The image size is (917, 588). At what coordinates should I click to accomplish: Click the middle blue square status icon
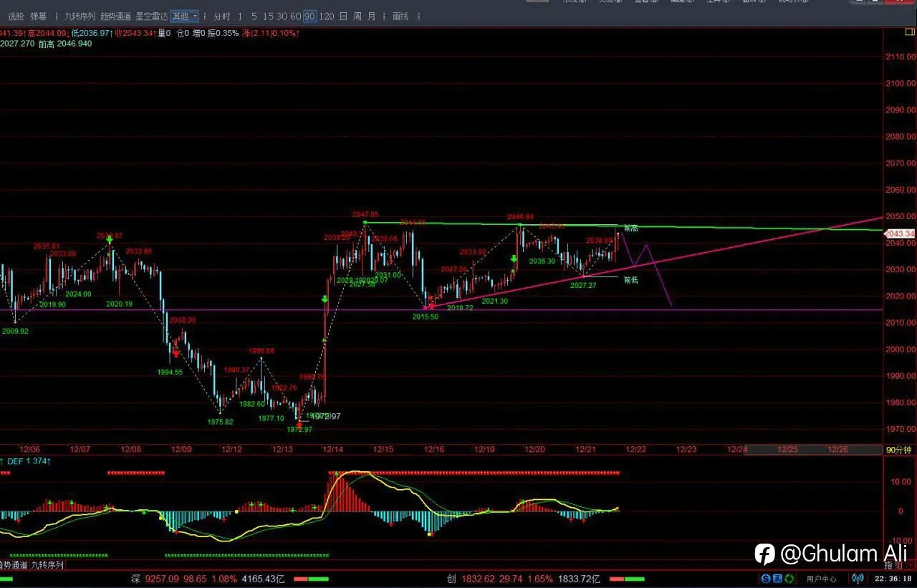point(777,579)
